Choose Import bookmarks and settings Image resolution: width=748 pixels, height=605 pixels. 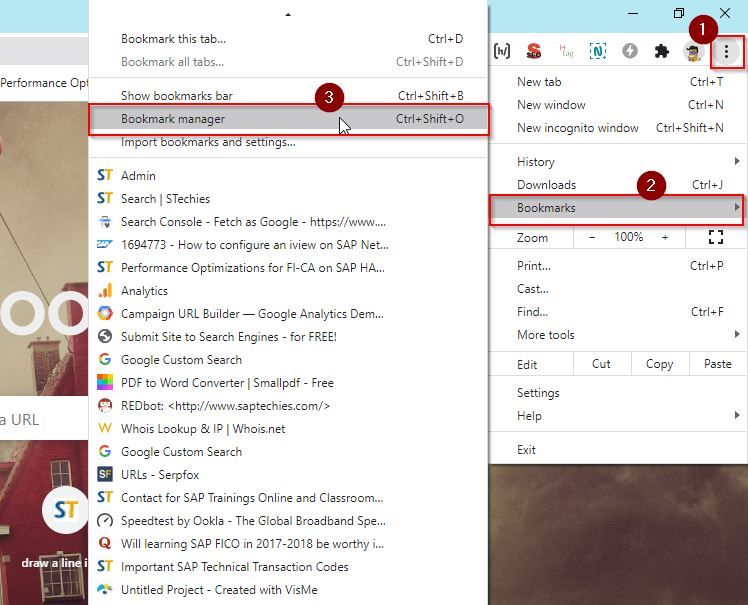click(288, 142)
